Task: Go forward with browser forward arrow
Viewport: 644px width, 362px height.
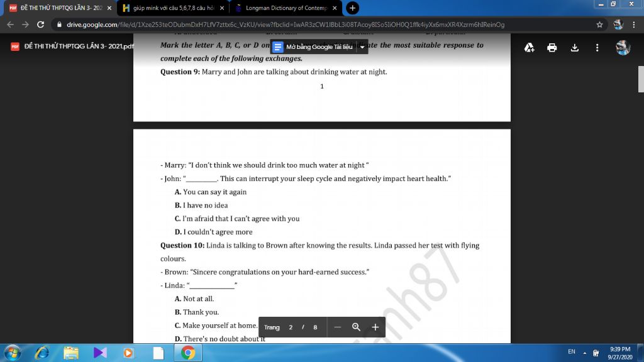Action: (25, 25)
